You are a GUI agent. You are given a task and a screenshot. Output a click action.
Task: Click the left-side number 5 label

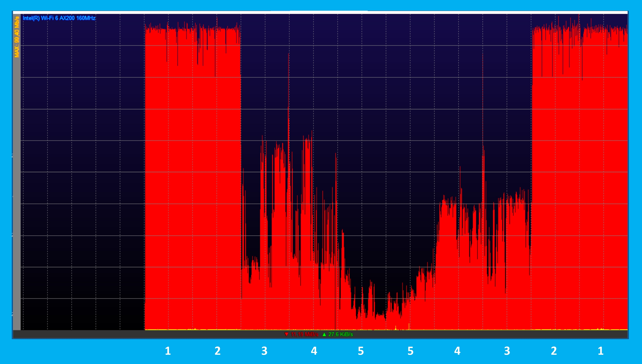pos(361,351)
